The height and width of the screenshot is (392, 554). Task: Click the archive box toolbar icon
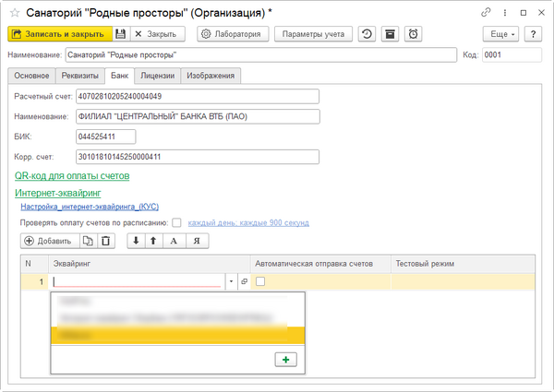pyautogui.click(x=390, y=34)
